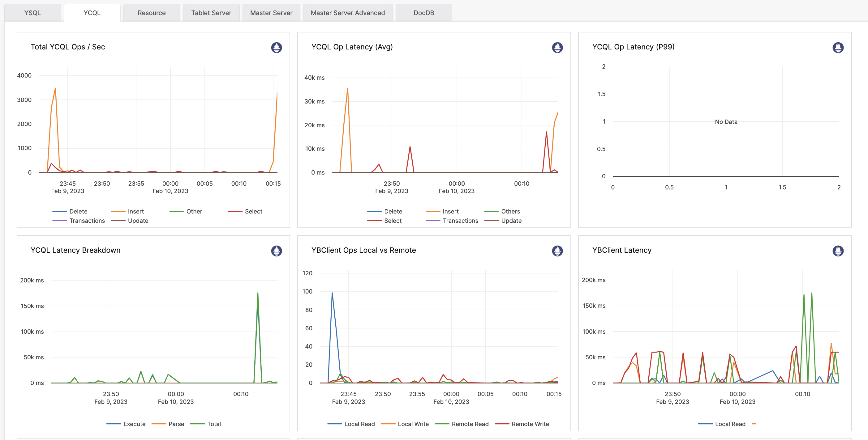
Task: Hide Transactions in YCQL Op Latency (Avg) legend
Action: click(x=452, y=221)
